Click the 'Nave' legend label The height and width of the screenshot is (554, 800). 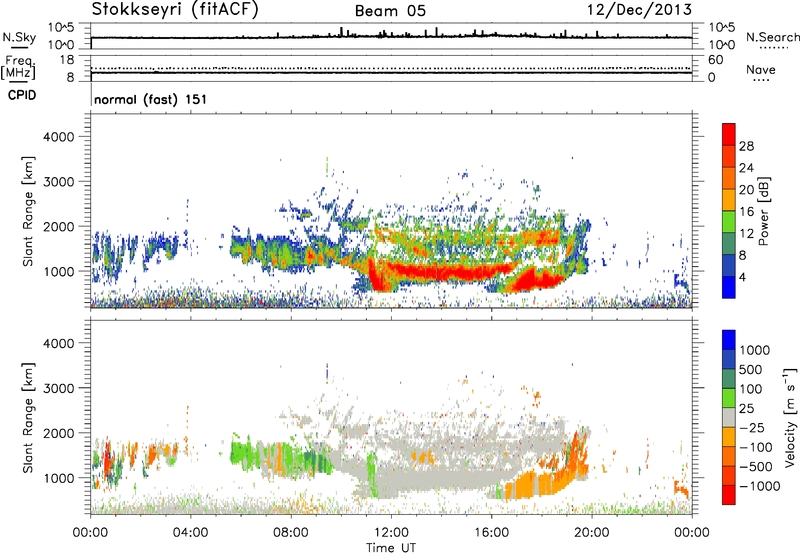tap(761, 69)
